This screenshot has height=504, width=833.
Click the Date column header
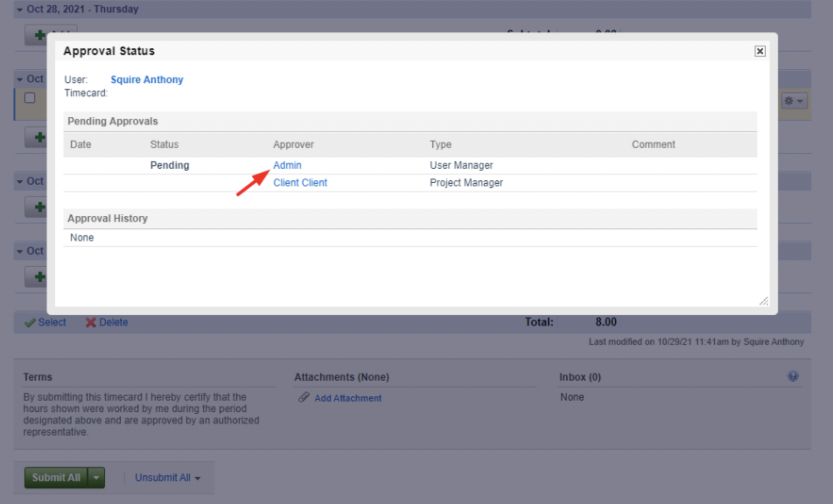tap(80, 144)
